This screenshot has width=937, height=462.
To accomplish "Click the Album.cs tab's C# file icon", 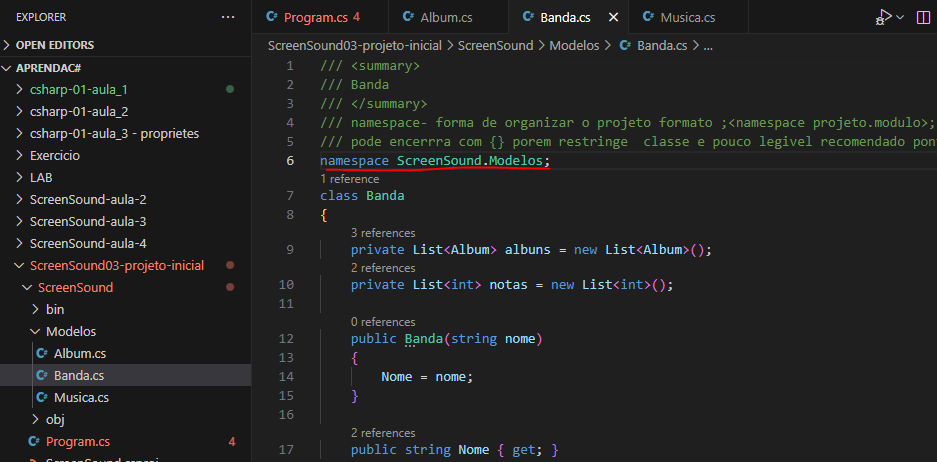I will (x=407, y=17).
